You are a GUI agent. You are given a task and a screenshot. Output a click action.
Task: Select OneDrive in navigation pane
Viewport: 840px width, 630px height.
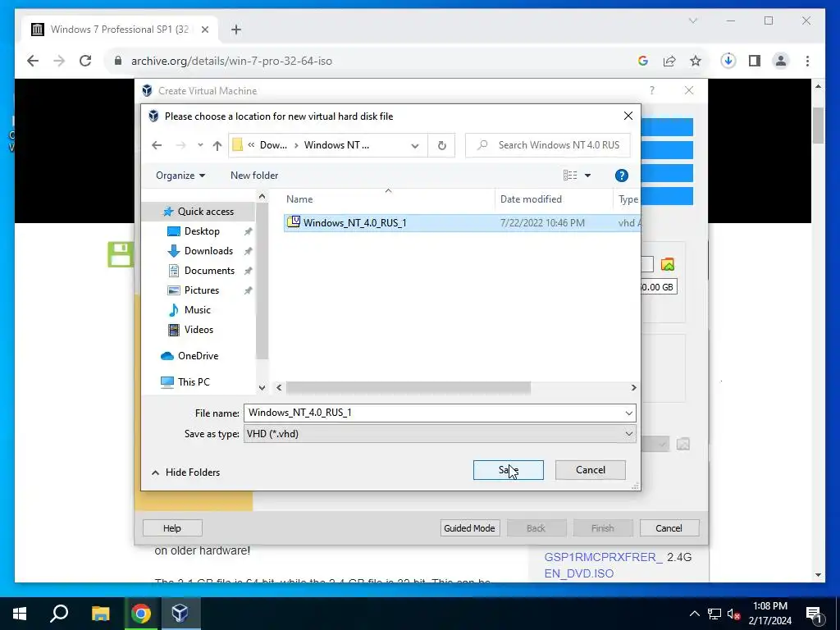pos(199,356)
